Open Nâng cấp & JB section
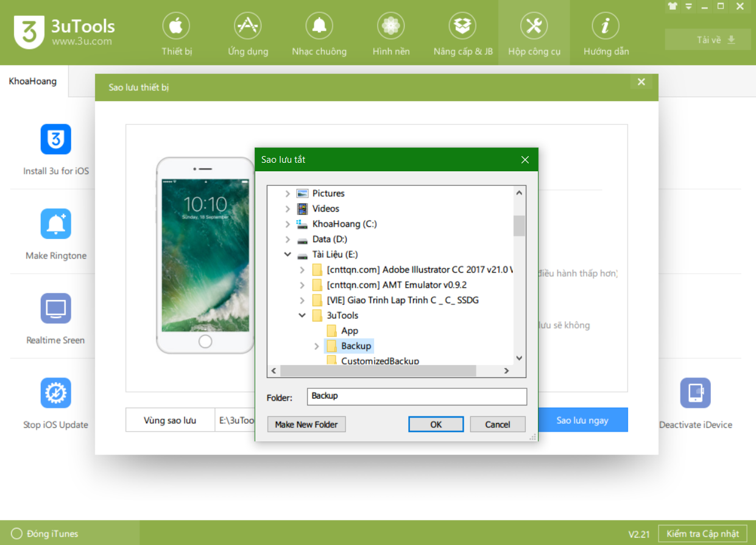This screenshot has width=756, height=545. pyautogui.click(x=463, y=34)
